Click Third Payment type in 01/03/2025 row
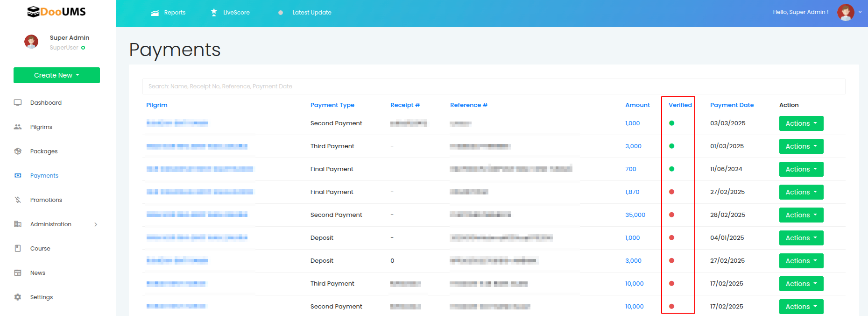This screenshot has height=316, width=868. tap(332, 146)
